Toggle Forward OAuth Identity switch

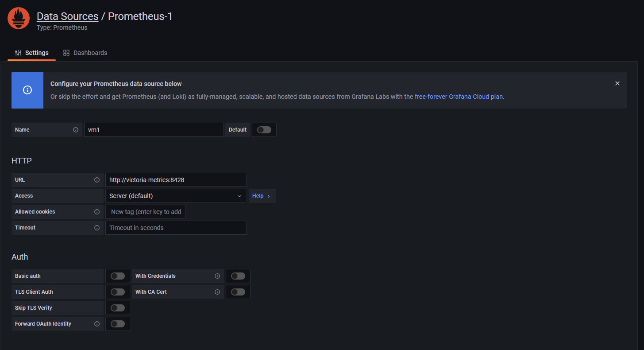click(x=118, y=324)
